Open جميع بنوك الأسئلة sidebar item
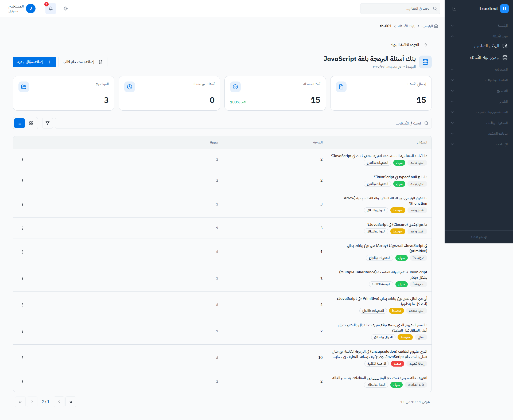Image resolution: width=513 pixels, height=420 pixels. (484, 58)
